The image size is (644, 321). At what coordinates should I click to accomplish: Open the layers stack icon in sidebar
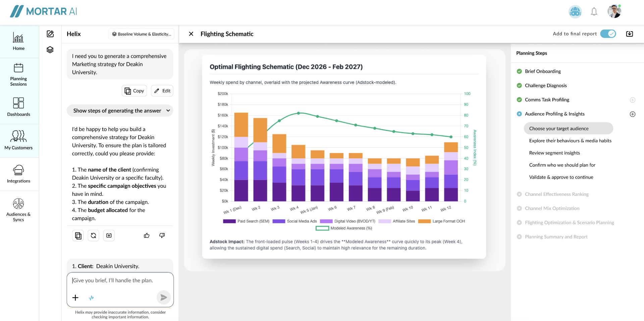[x=50, y=50]
